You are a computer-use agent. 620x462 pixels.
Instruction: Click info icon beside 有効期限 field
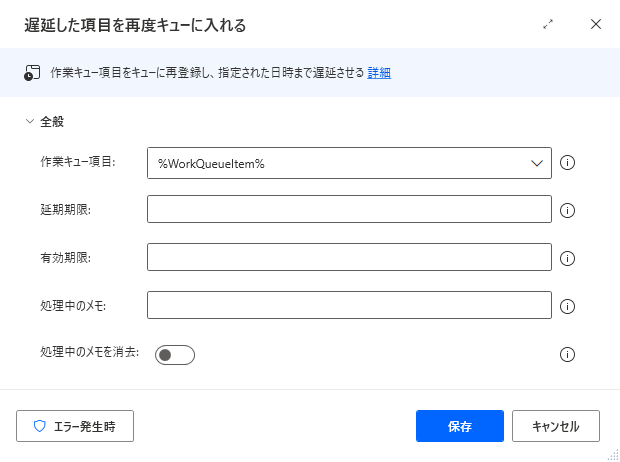click(x=567, y=258)
